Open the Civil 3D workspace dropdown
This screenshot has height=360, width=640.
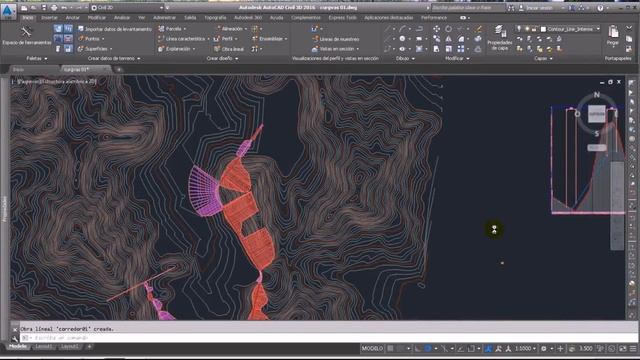[x=127, y=7]
